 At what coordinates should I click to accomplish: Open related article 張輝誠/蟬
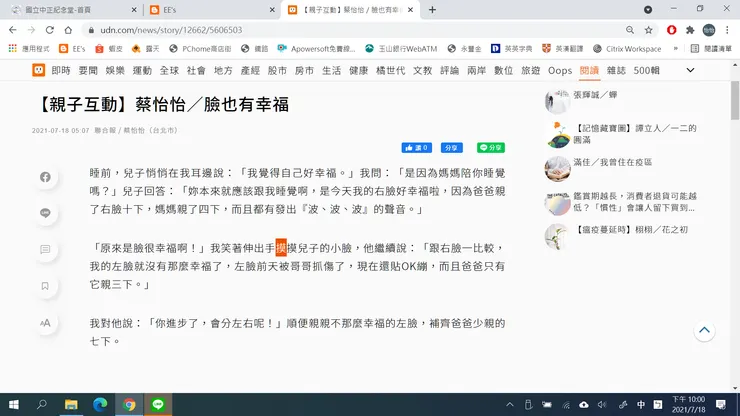595,94
